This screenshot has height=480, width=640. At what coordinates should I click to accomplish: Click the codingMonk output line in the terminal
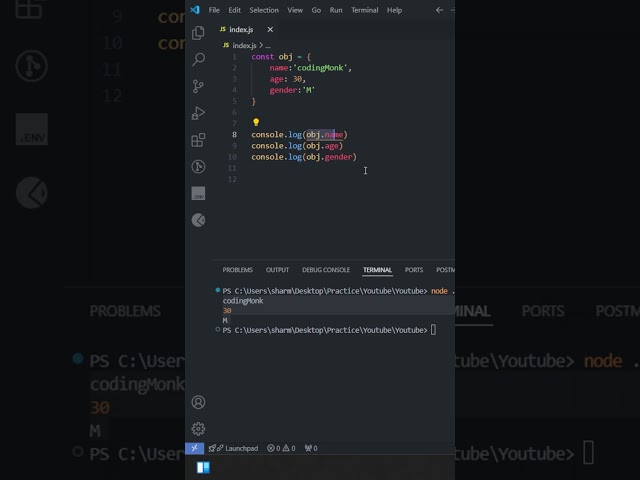click(243, 301)
